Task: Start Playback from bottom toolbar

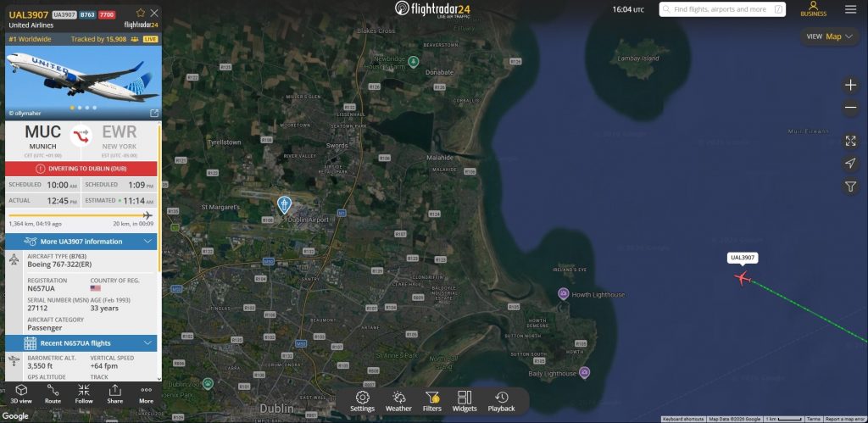Action: click(x=501, y=401)
